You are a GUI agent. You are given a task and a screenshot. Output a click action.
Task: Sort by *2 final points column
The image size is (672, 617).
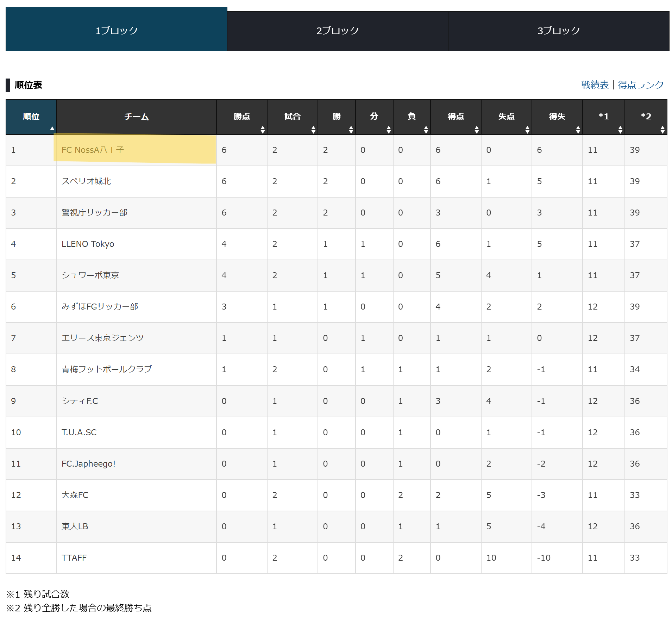[x=646, y=117]
